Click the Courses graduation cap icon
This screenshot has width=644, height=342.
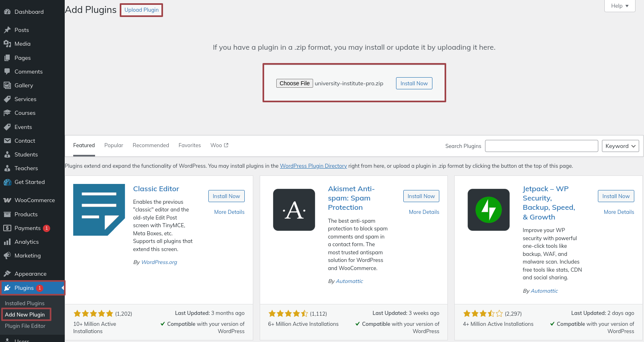7,113
